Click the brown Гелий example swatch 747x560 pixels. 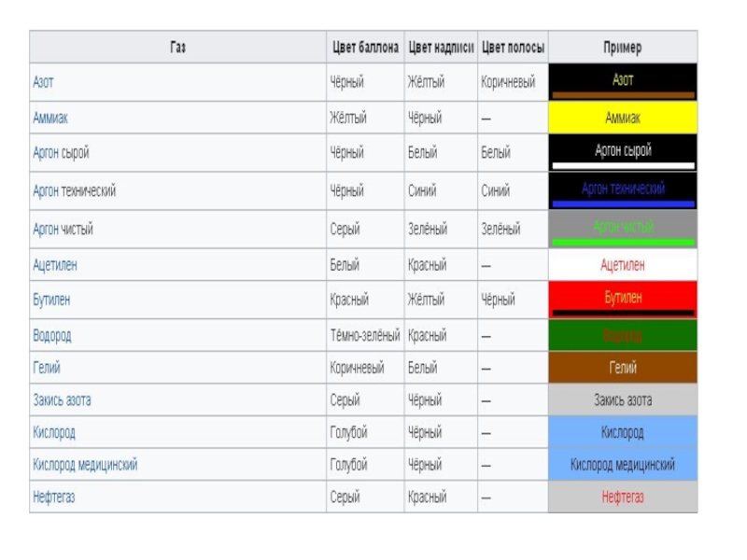pyautogui.click(x=623, y=368)
